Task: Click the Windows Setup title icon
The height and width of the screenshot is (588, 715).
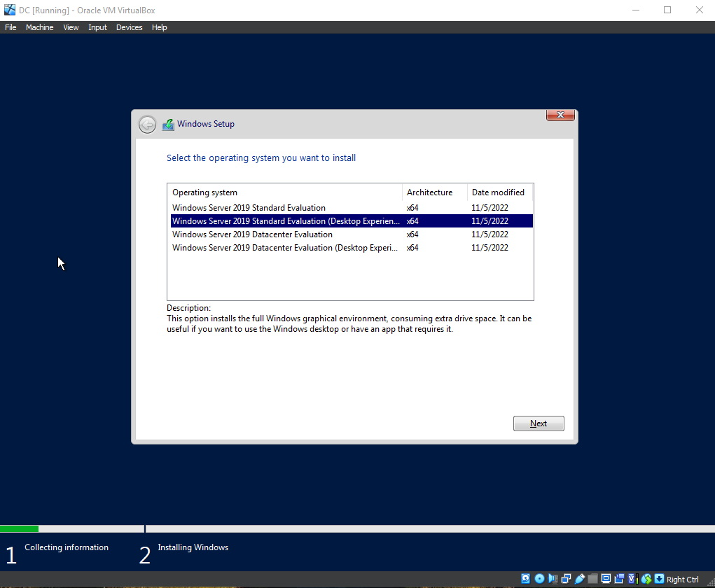Action: point(168,125)
